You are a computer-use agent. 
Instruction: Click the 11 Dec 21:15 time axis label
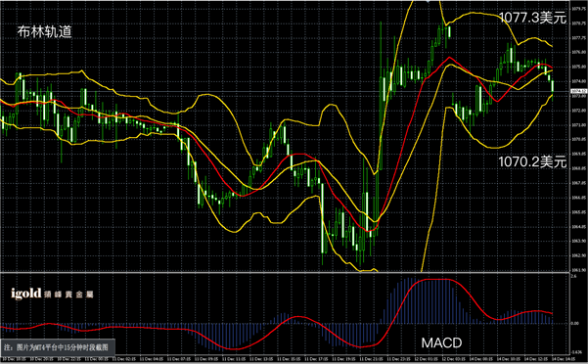(x=371, y=359)
